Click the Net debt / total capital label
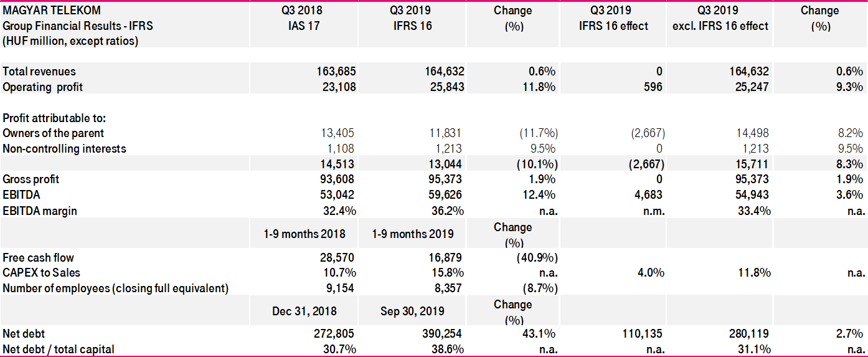 pos(59,350)
